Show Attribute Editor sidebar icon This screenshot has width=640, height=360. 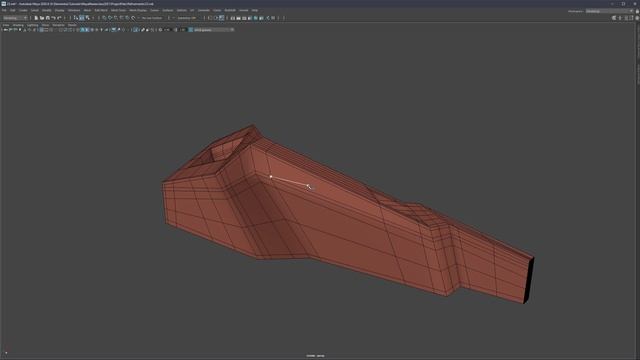pos(626,18)
